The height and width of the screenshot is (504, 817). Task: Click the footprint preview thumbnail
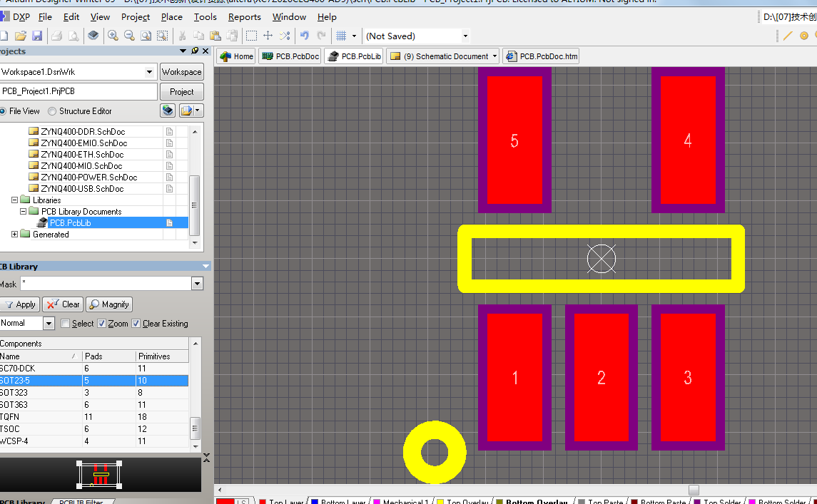99,474
